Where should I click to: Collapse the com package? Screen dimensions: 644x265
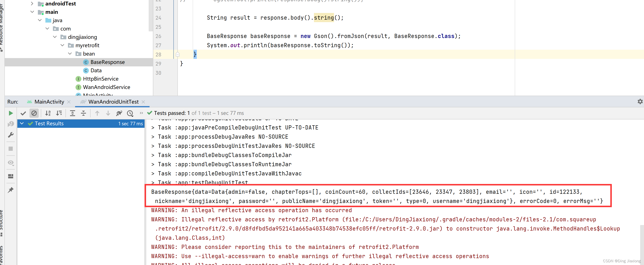click(x=47, y=28)
